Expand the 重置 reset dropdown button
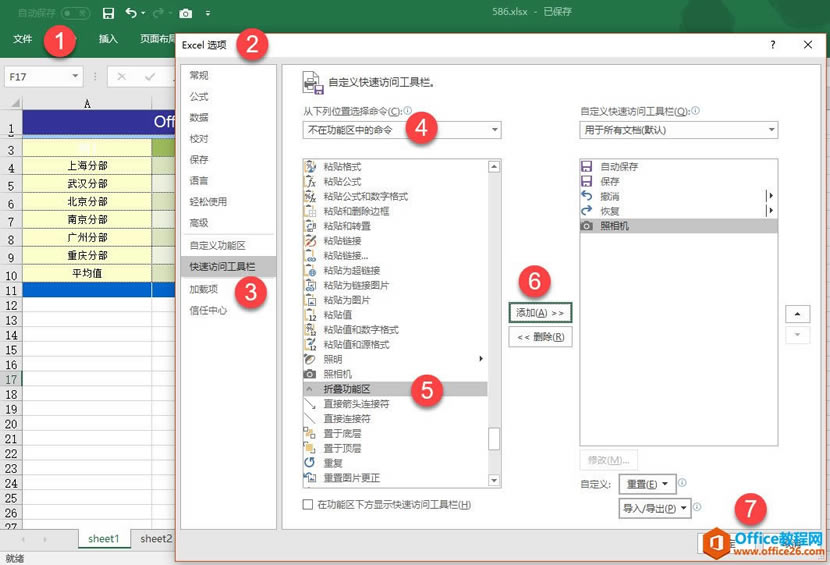Image resolution: width=830 pixels, height=565 pixels. point(647,484)
